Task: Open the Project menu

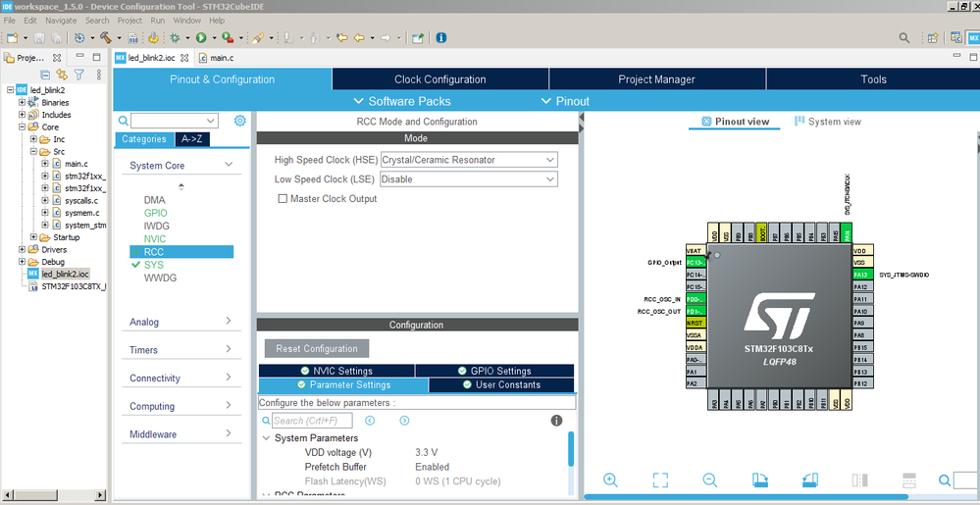Action: 130,21
